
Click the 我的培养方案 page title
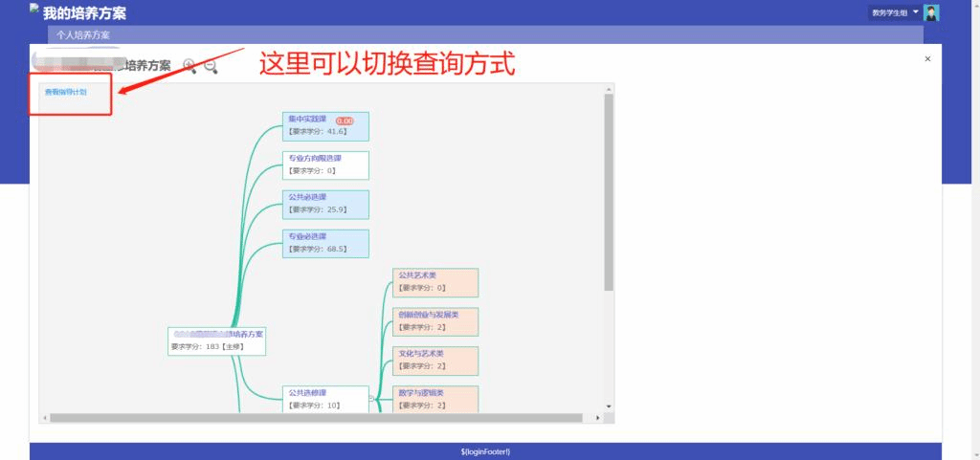pos(84,13)
